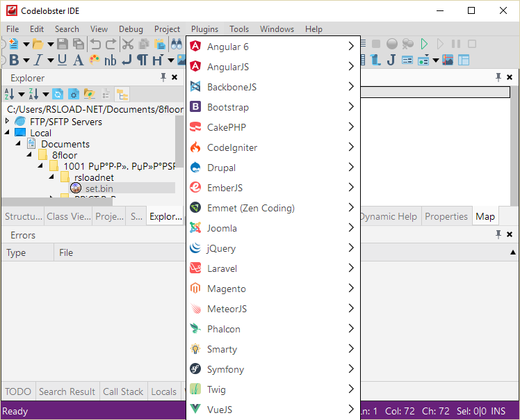The height and width of the screenshot is (420, 520).
Task: Switch to the Class View tab
Action: [x=69, y=216]
